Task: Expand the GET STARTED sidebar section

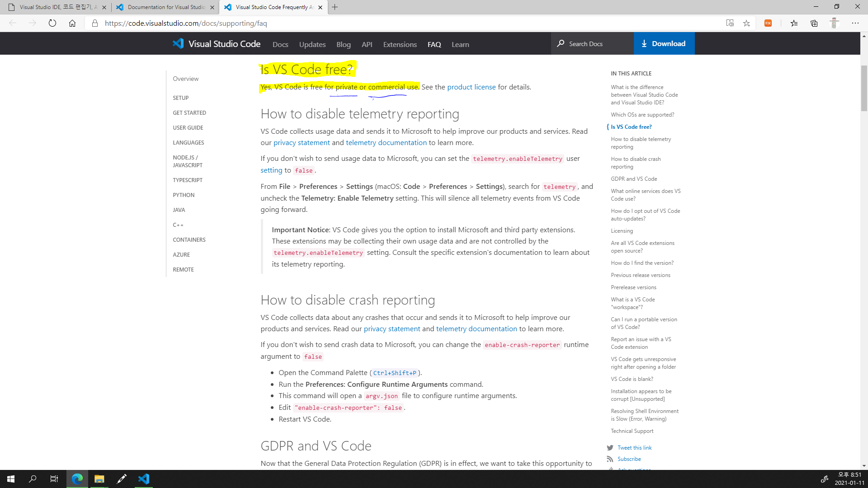Action: tap(189, 113)
